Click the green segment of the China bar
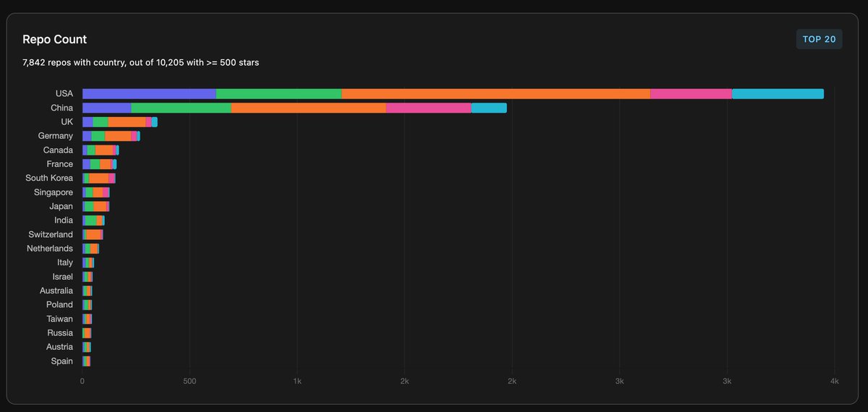 point(181,108)
